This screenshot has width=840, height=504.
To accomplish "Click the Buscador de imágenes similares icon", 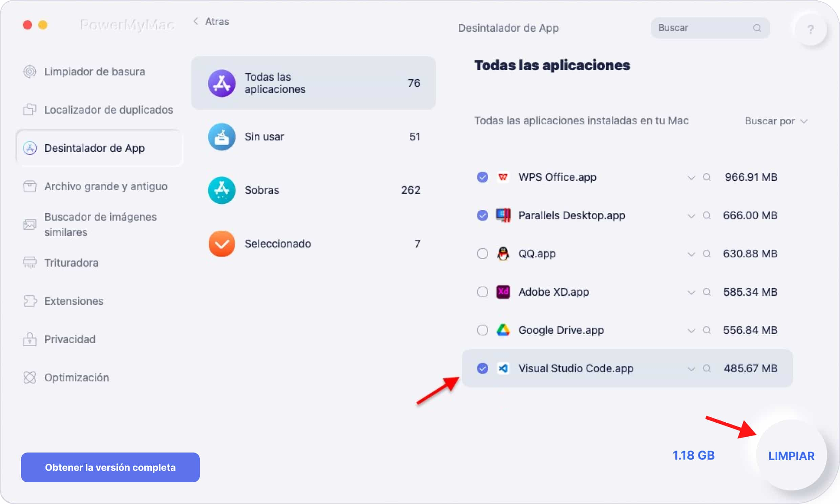I will (29, 225).
